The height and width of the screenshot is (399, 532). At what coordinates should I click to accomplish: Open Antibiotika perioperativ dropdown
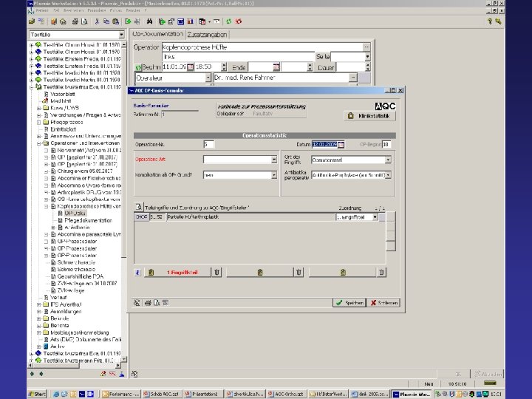coord(388,175)
